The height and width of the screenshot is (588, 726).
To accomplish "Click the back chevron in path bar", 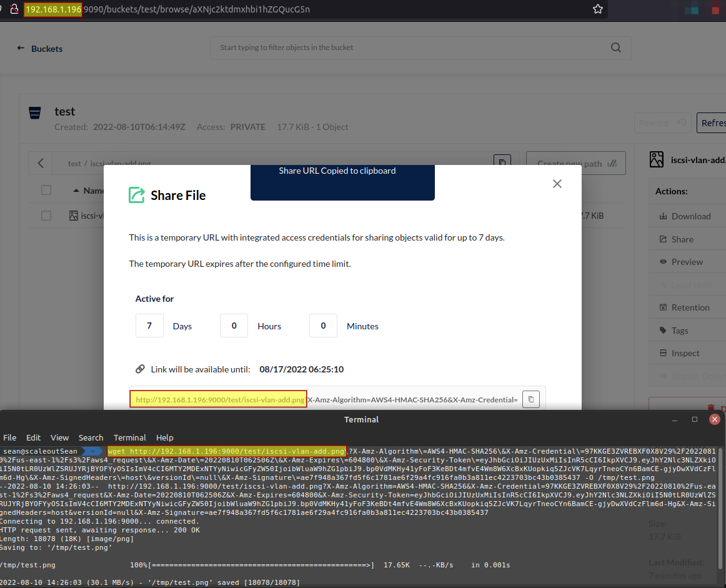I will [x=41, y=163].
